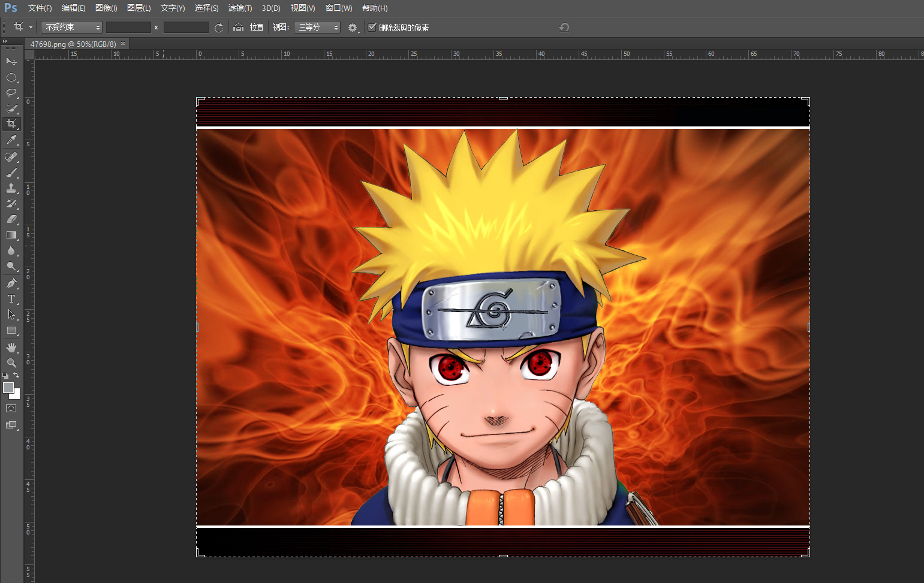Open the 窗口(W) menu

pos(339,8)
